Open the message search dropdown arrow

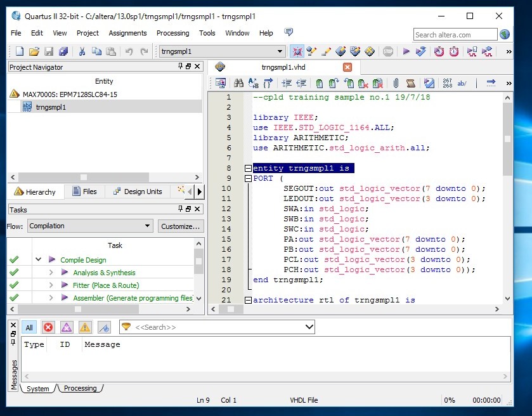tap(309, 327)
